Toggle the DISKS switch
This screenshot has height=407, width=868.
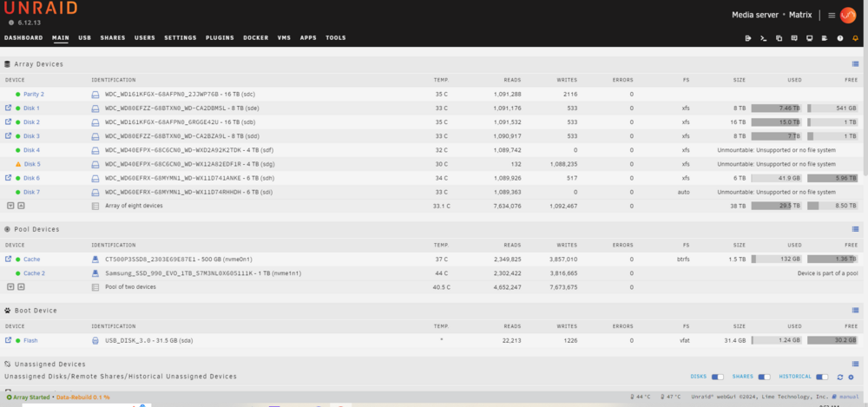[x=718, y=377]
